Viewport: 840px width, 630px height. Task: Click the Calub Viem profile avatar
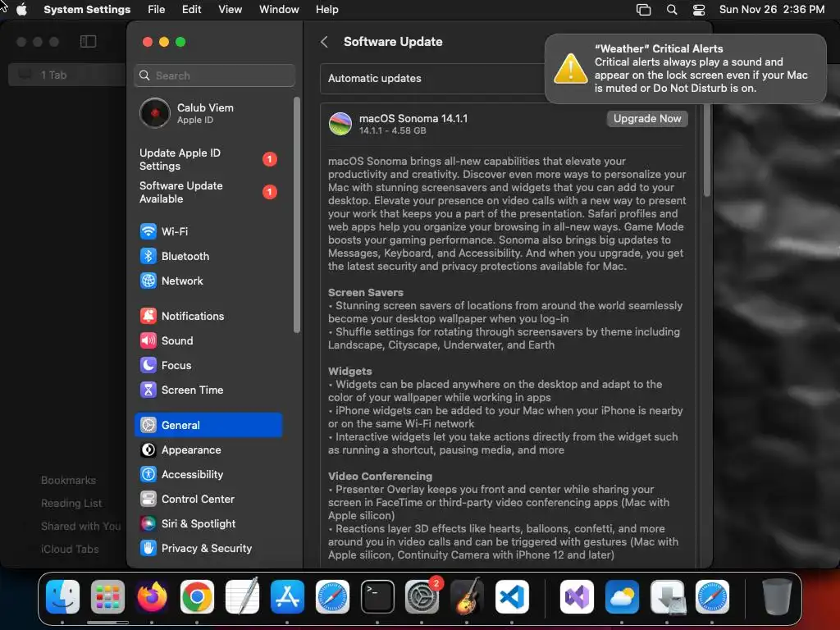pos(155,113)
